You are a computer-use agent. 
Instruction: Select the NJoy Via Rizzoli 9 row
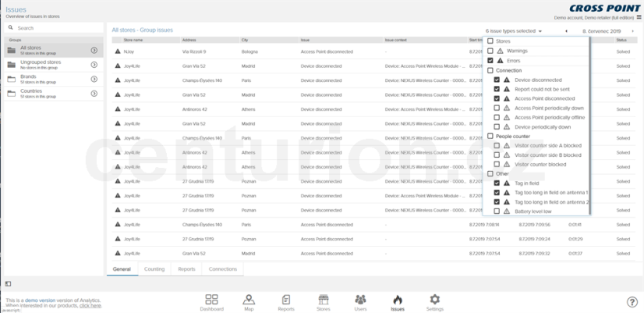pos(373,52)
